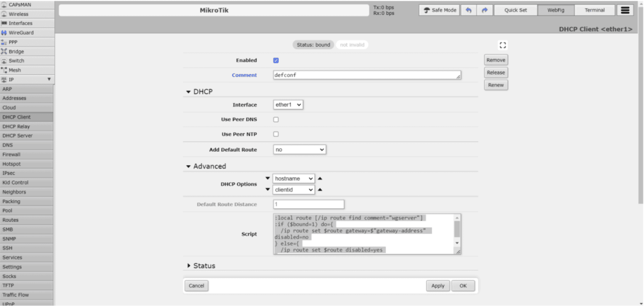Viewport: 644px width, 306px height.
Task: Enable Use Peer DNS checkbox
Action: (276, 120)
